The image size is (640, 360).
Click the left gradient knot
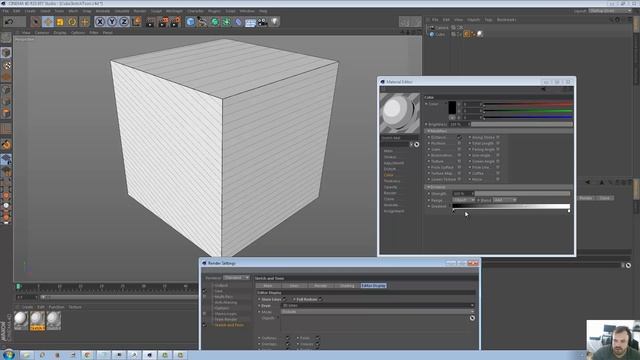pos(453,211)
